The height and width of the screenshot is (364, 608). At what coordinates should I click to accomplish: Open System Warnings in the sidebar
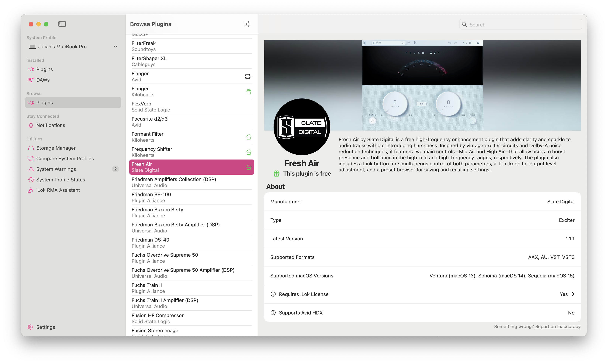pyautogui.click(x=73, y=169)
